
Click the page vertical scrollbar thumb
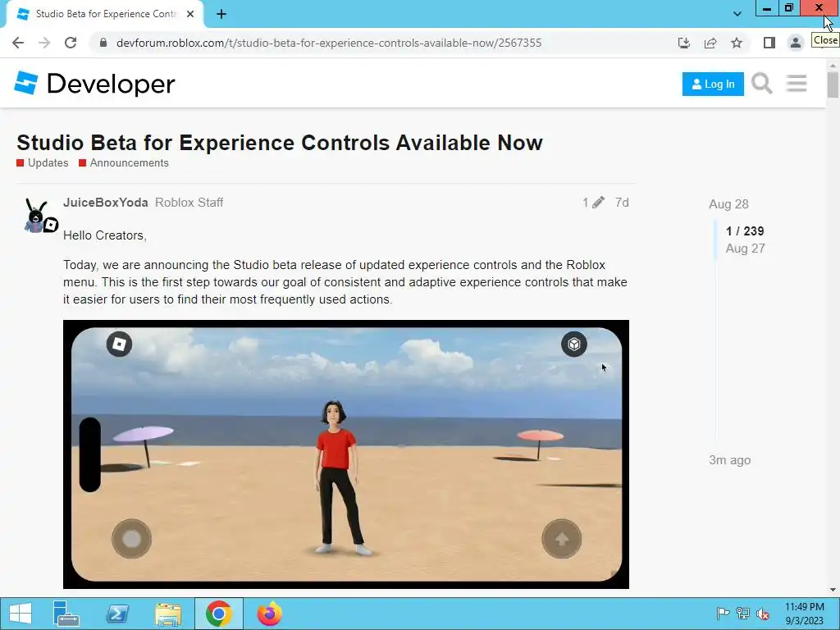click(x=833, y=84)
